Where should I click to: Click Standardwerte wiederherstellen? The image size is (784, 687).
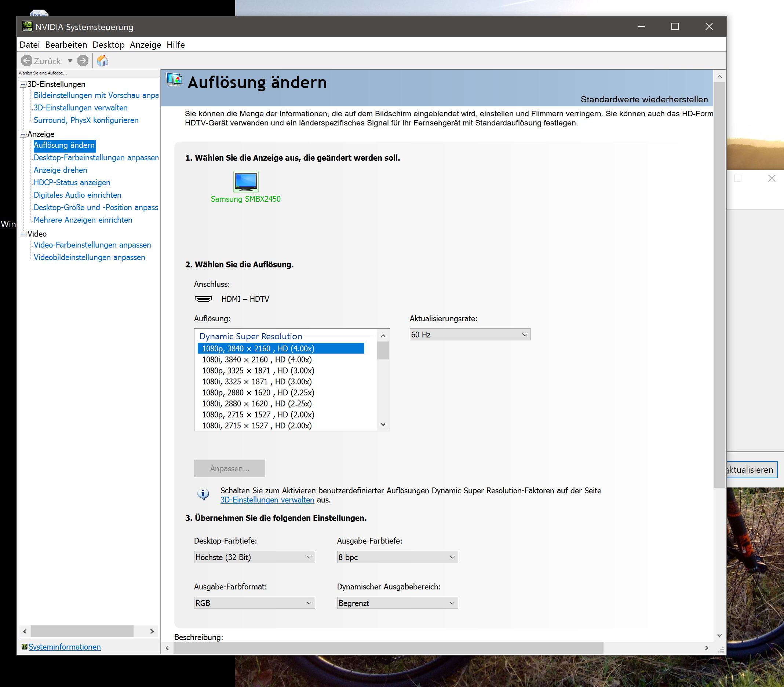644,99
